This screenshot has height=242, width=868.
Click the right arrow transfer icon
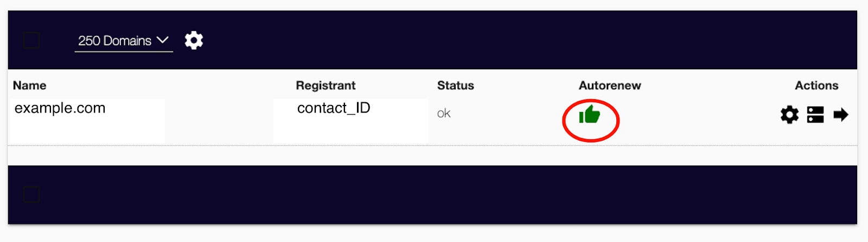(x=841, y=115)
